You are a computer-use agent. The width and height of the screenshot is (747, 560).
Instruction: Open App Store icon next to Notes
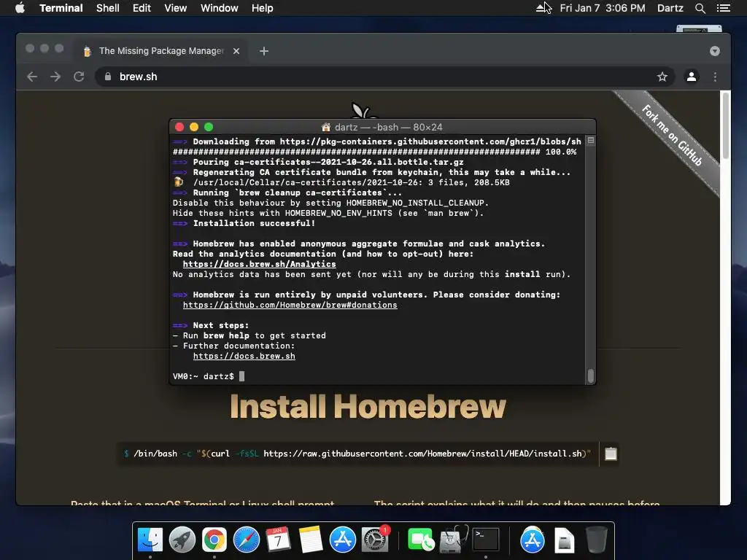[343, 540]
